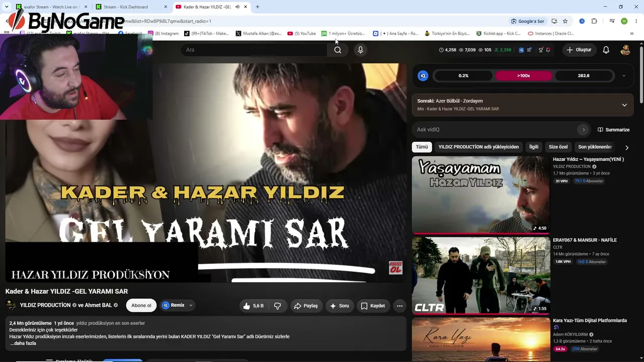
Task: Click the vidIQ icon in YouTube header
Action: click(521, 50)
